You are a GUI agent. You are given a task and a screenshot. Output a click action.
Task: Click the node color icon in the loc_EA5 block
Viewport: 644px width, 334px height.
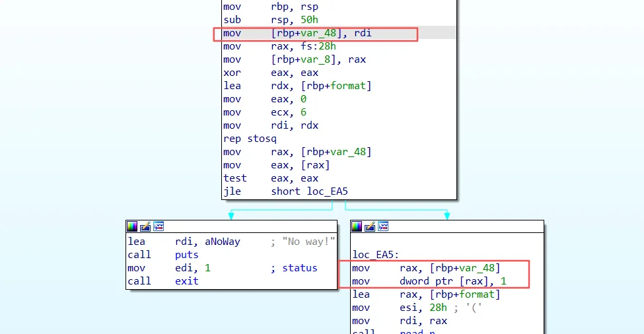point(357,226)
